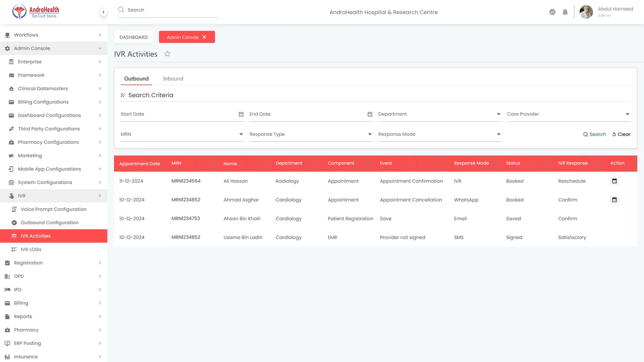
Task: Open the MRN dropdown
Action: coord(182,135)
